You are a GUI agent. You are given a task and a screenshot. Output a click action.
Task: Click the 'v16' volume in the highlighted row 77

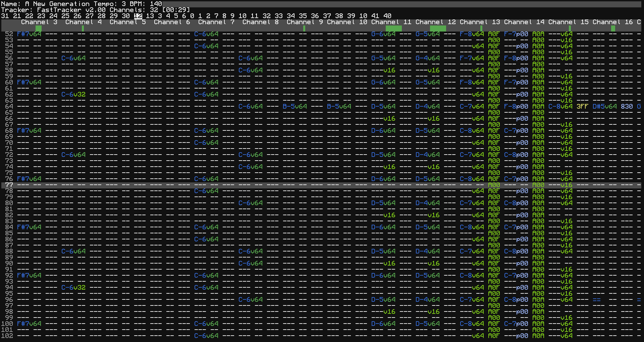567,185
